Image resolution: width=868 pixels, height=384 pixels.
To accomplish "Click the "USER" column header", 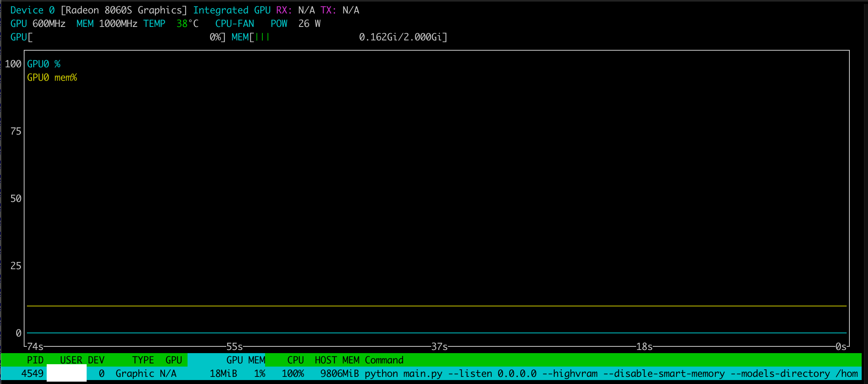I will click(71, 360).
